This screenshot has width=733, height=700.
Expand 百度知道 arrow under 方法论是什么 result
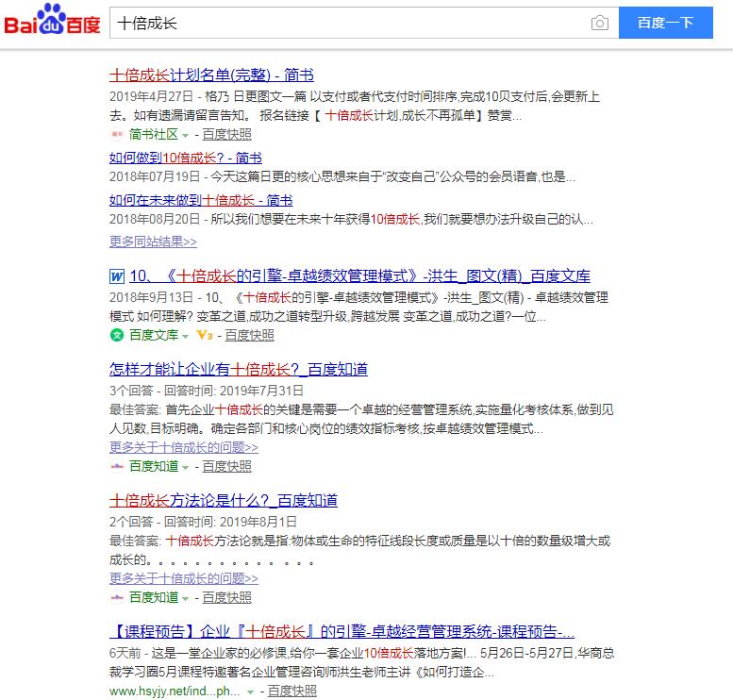[x=185, y=598]
